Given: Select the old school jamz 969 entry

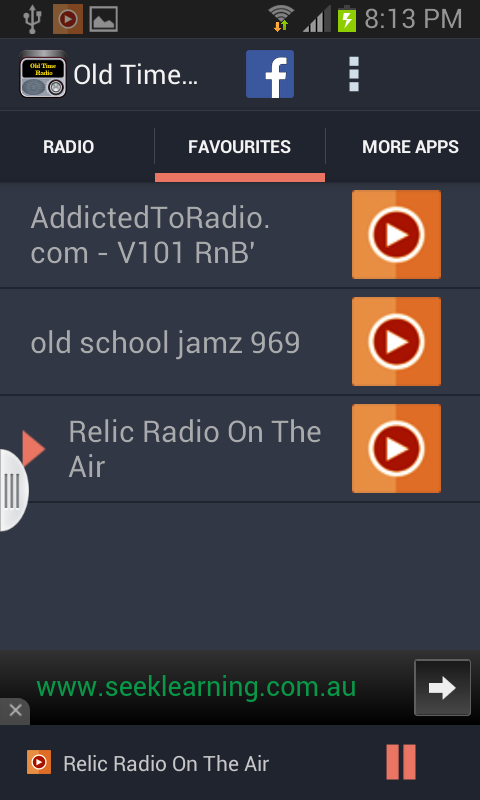Looking at the screenshot, I should (x=165, y=342).
